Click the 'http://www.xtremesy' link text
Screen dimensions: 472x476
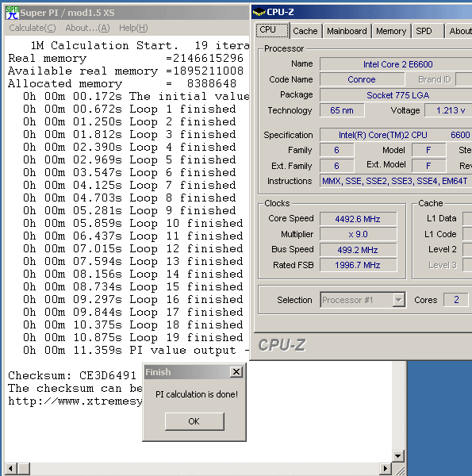coord(75,401)
